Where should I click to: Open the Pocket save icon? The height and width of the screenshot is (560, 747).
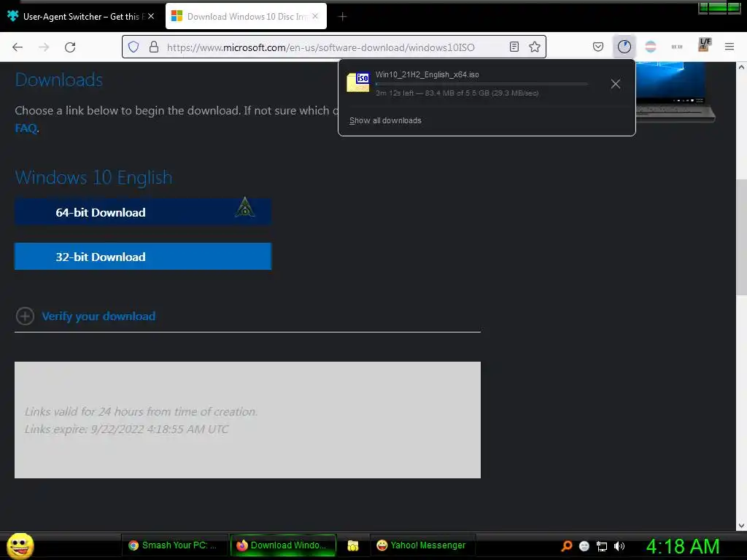point(598,47)
